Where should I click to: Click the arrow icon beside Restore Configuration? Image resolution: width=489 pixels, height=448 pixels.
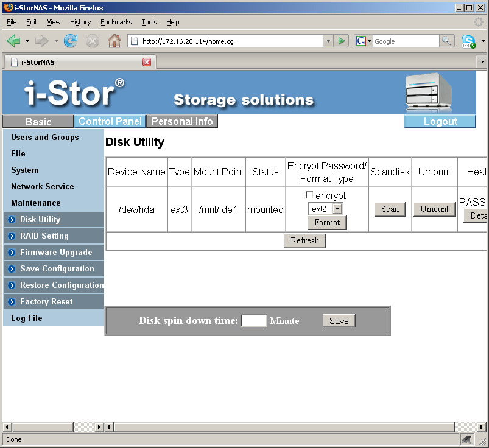[x=12, y=285]
